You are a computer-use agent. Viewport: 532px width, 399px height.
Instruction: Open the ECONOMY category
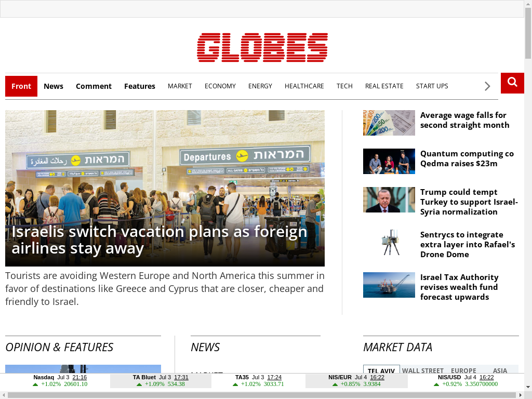tap(220, 86)
